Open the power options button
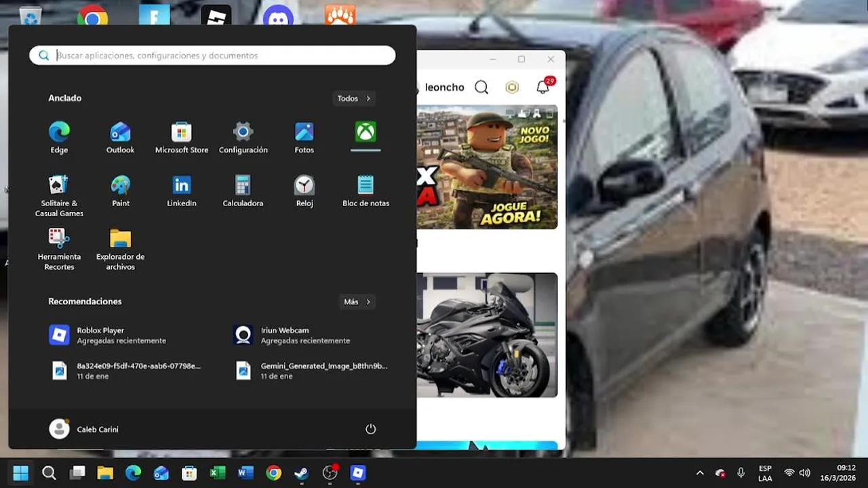The image size is (868, 488). click(x=370, y=429)
